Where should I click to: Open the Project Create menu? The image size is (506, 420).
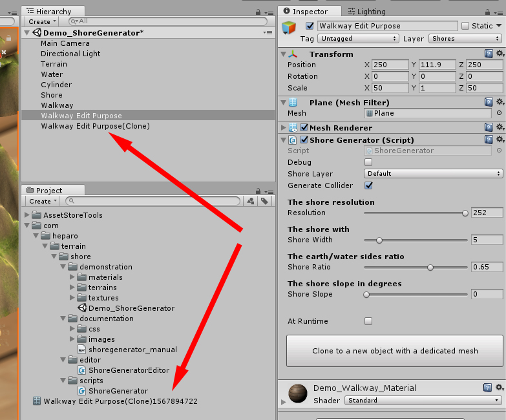43,202
